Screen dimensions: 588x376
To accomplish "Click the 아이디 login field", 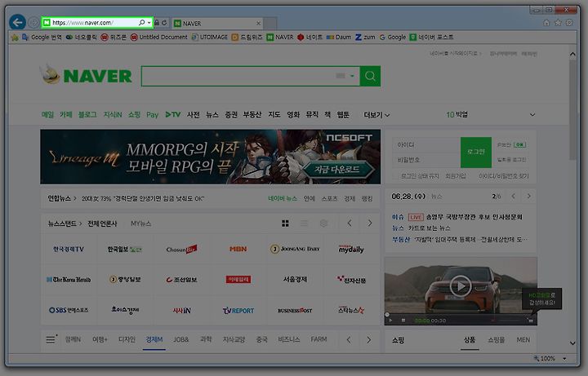I will 426,144.
